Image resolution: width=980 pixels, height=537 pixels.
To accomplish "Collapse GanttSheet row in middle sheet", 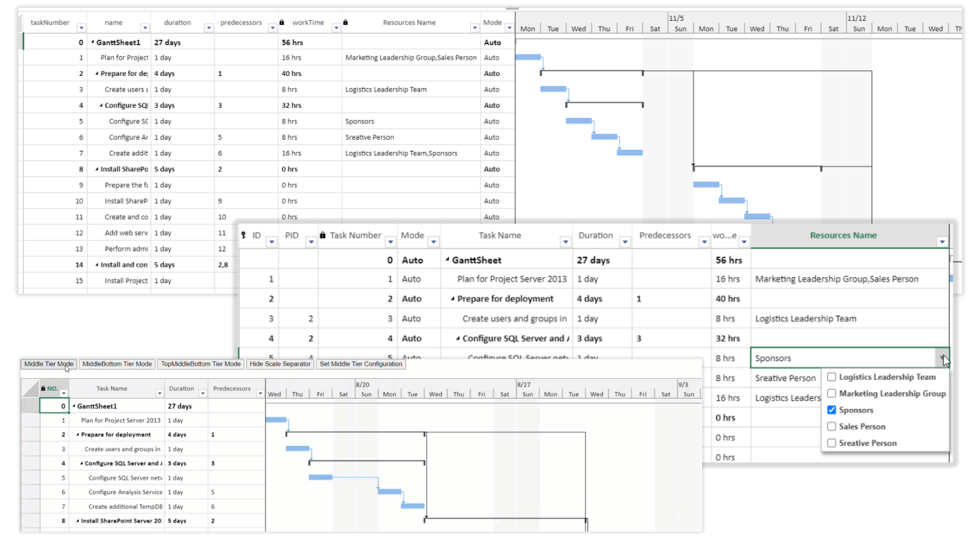I will coord(448,260).
